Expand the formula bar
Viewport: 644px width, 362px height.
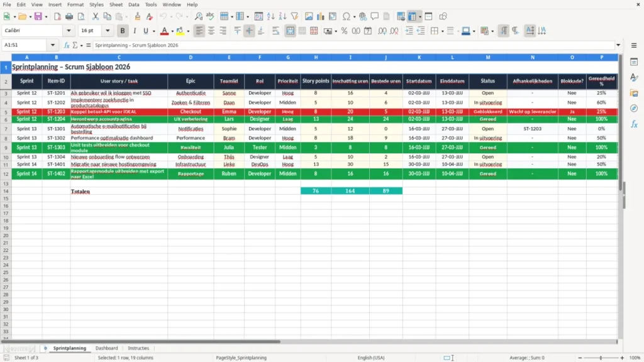coord(618,45)
